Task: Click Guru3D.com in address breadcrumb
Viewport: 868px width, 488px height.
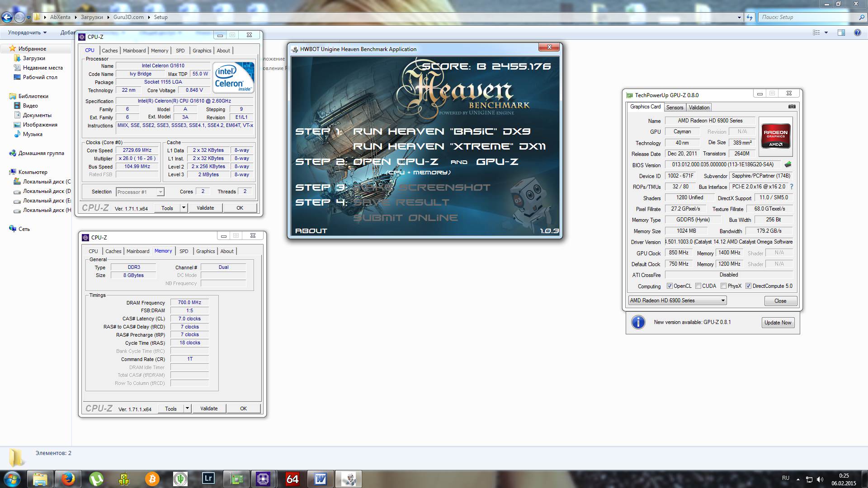Action: [128, 17]
